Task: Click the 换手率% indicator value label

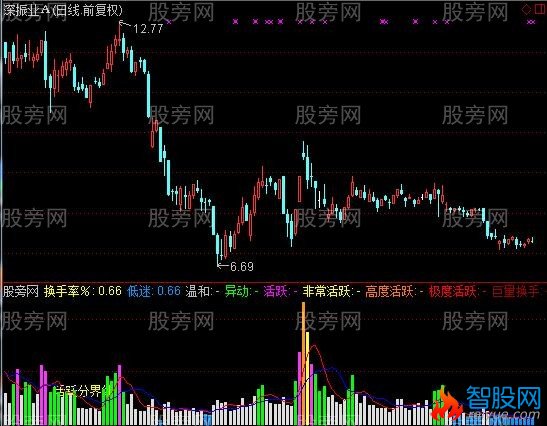Action: tap(83, 291)
